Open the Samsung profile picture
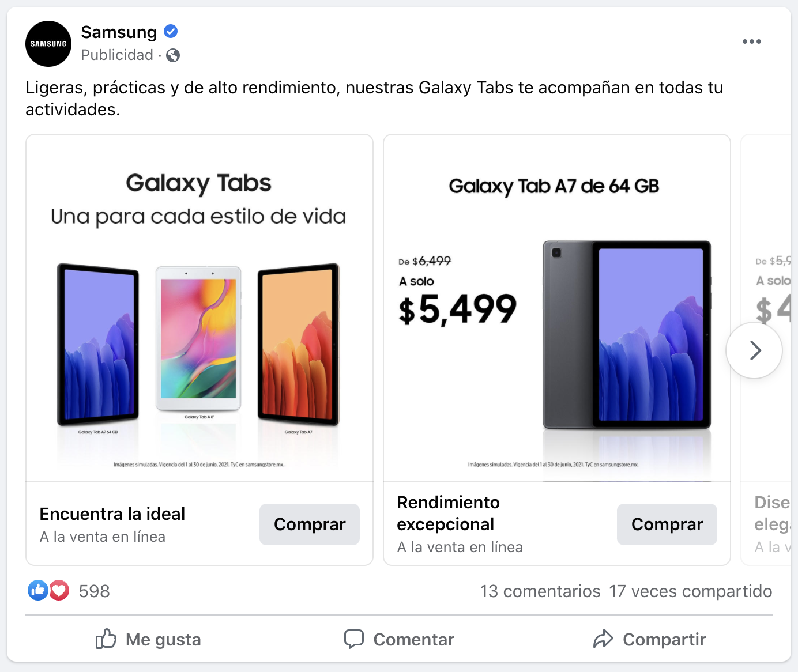The height and width of the screenshot is (672, 798). (x=48, y=44)
